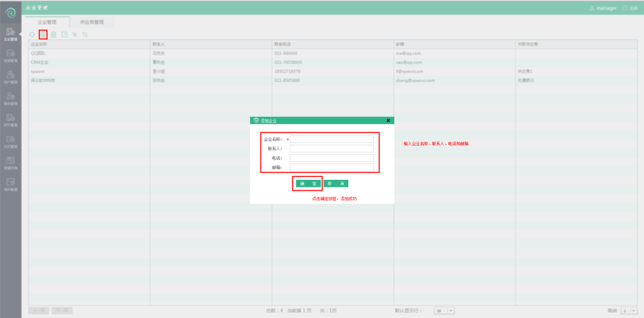The height and width of the screenshot is (318, 644).
Task: Click the trash delete icon in toolbar
Action: tap(53, 35)
